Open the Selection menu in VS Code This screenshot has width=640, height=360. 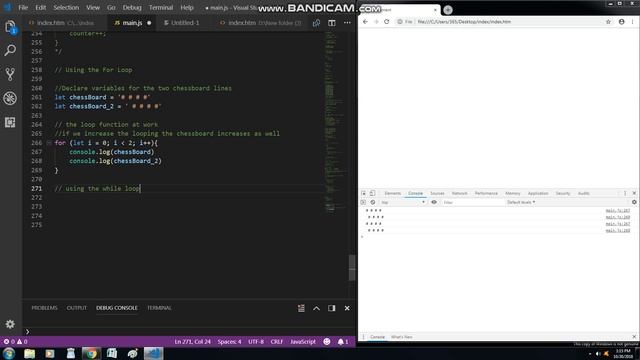pos(66,7)
